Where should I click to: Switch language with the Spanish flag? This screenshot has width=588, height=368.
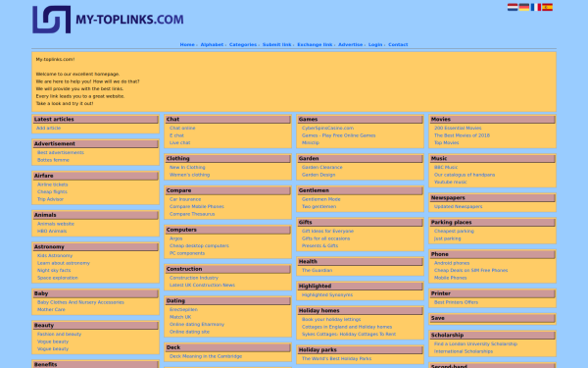click(x=547, y=7)
